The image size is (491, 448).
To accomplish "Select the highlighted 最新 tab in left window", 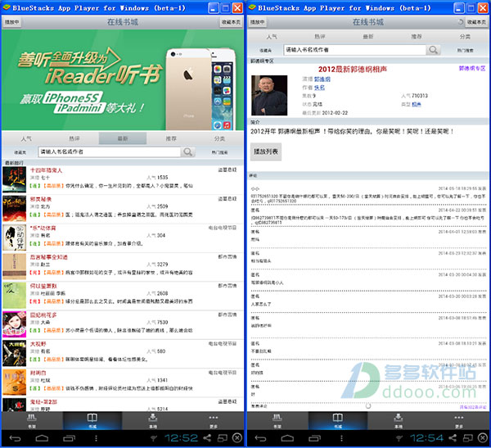I will 123,138.
